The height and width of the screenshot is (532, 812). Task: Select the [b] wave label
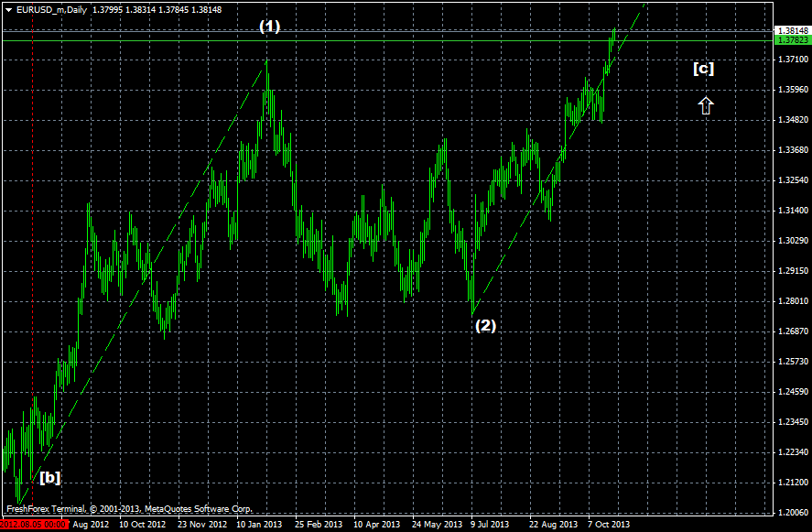(49, 477)
